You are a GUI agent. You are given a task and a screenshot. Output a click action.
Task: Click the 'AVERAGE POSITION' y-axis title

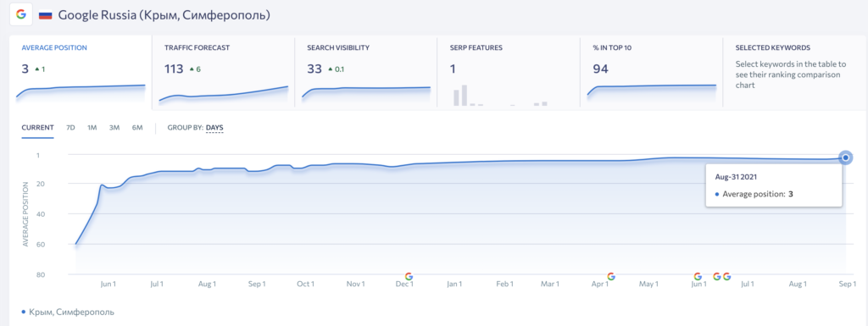click(25, 213)
